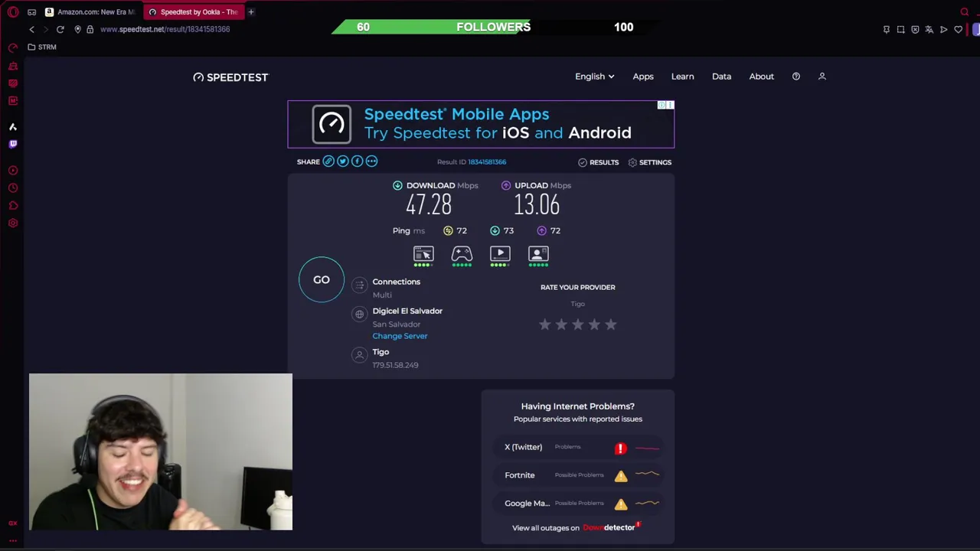This screenshot has width=980, height=551.
Task: Focus the speedtest.net address bar
Action: tap(165, 29)
